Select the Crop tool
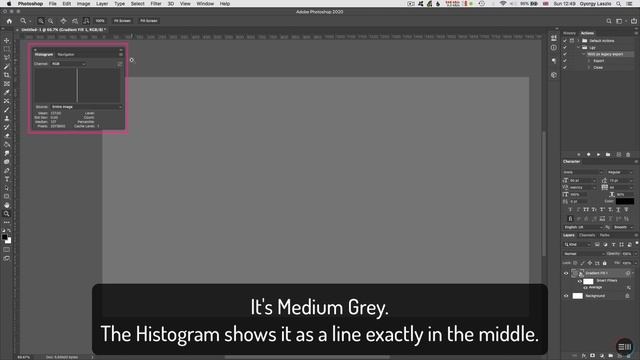Screen dimensions: 640x360 pos(7,75)
